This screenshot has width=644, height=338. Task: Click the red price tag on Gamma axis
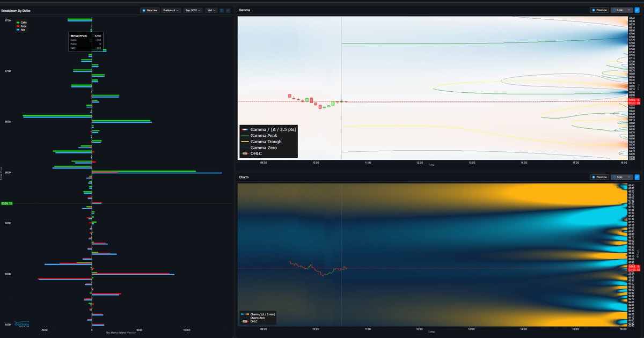pyautogui.click(x=634, y=101)
